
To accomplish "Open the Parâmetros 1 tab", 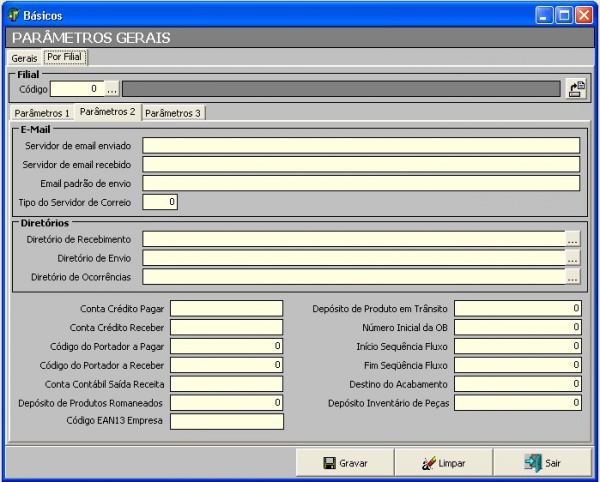I will 41,113.
